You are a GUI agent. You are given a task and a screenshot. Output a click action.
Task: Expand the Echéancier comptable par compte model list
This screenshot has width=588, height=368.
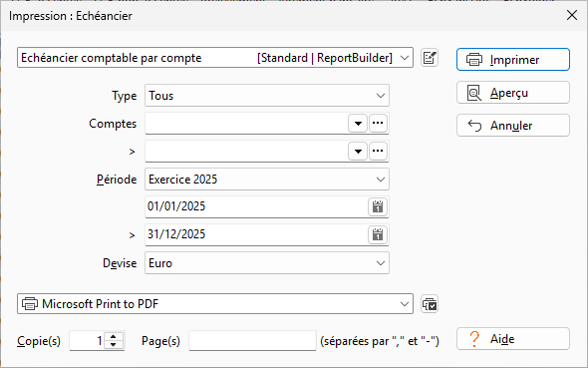tap(405, 58)
